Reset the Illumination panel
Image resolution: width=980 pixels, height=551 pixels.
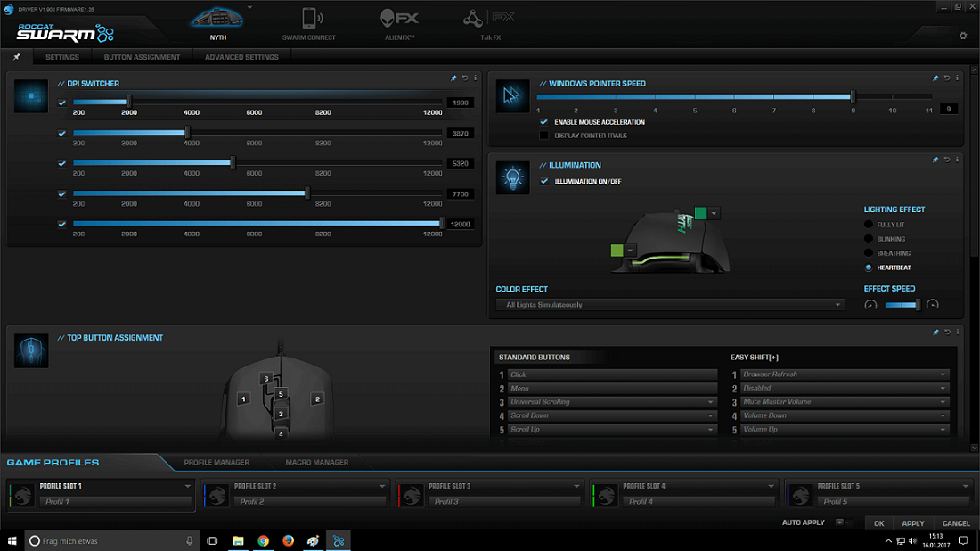(947, 160)
